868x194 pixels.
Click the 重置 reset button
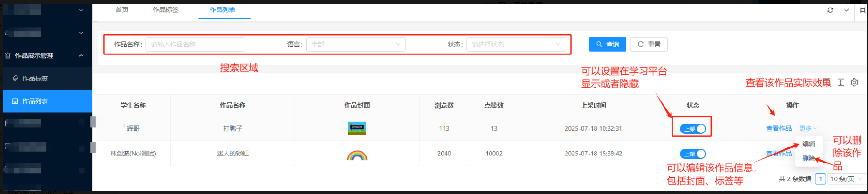pos(649,44)
